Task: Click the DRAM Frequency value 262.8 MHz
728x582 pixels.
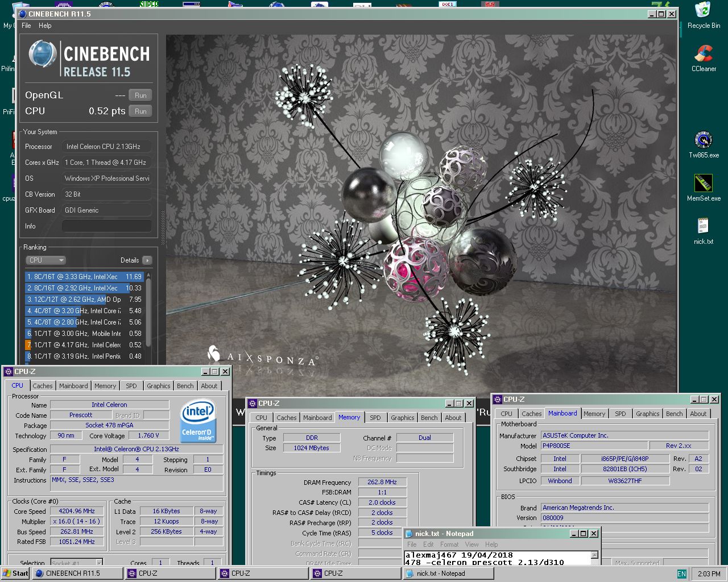Action: tap(382, 482)
